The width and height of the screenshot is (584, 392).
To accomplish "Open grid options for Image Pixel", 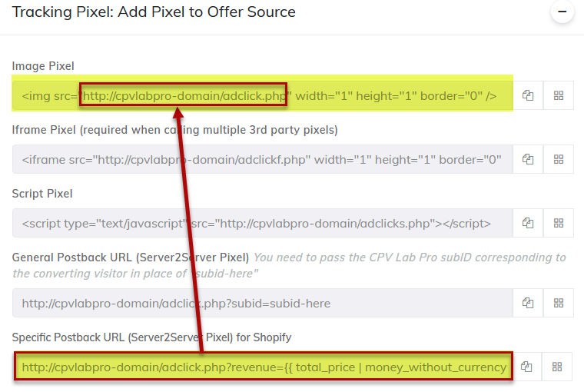I will point(559,95).
